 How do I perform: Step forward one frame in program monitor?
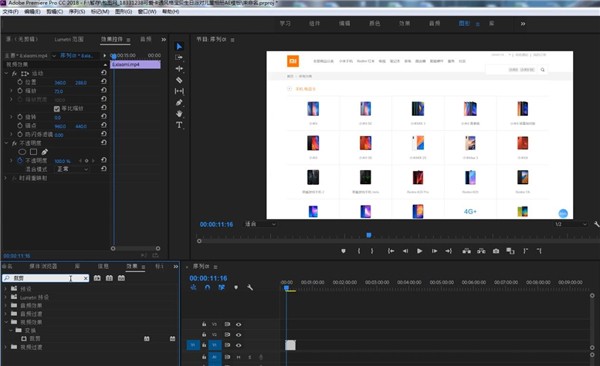click(434, 251)
